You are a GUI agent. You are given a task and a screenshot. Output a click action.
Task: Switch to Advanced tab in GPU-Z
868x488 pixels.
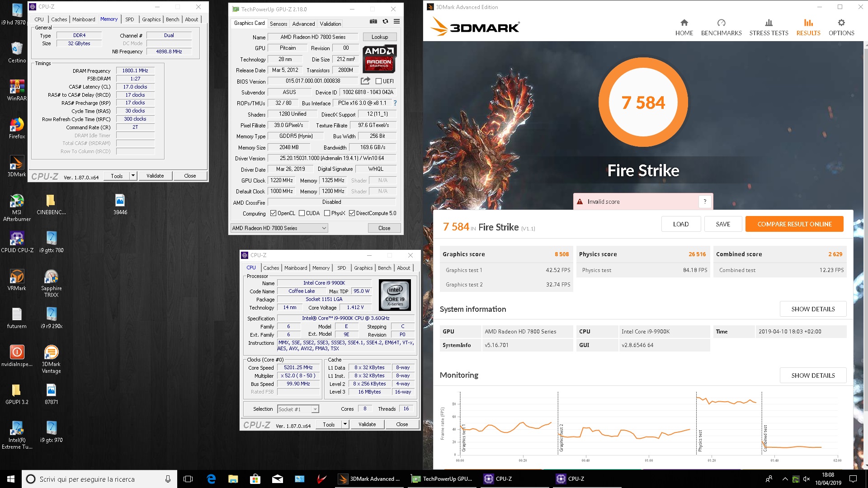[x=303, y=24]
